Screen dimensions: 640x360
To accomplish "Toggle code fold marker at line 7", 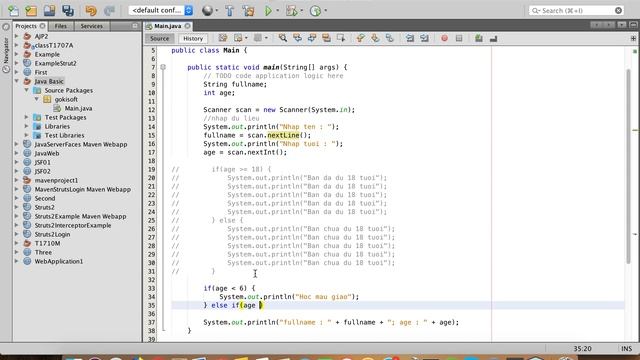I will pyautogui.click(x=163, y=67).
